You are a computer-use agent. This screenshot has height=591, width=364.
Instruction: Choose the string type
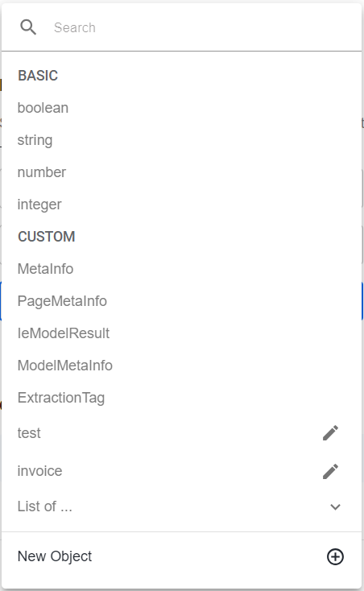click(x=181, y=140)
